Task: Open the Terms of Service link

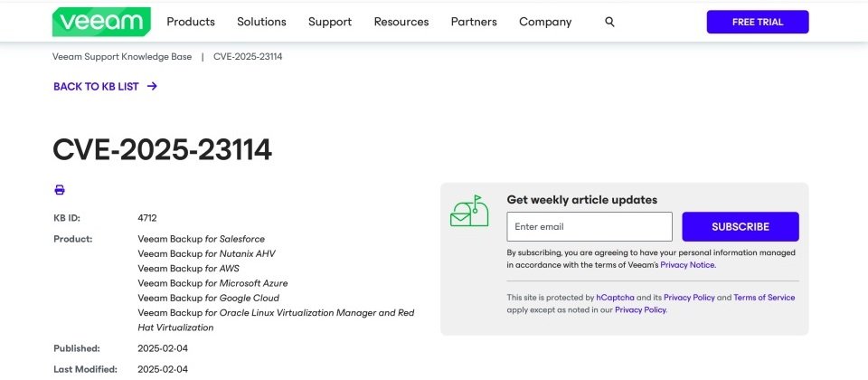Action: (x=764, y=298)
